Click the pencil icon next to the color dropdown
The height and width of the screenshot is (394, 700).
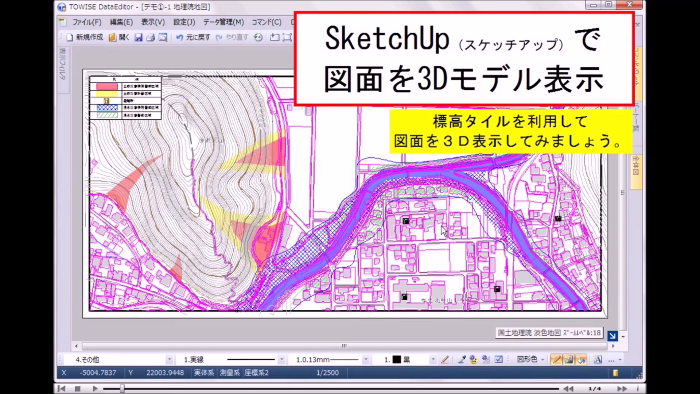445,359
